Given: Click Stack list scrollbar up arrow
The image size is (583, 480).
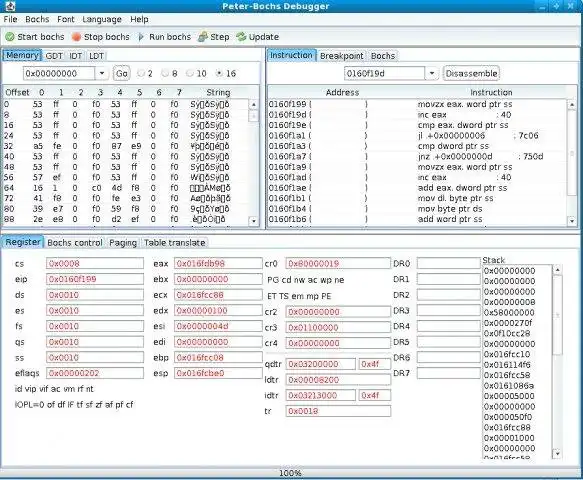Looking at the screenshot, I should coord(557,270).
